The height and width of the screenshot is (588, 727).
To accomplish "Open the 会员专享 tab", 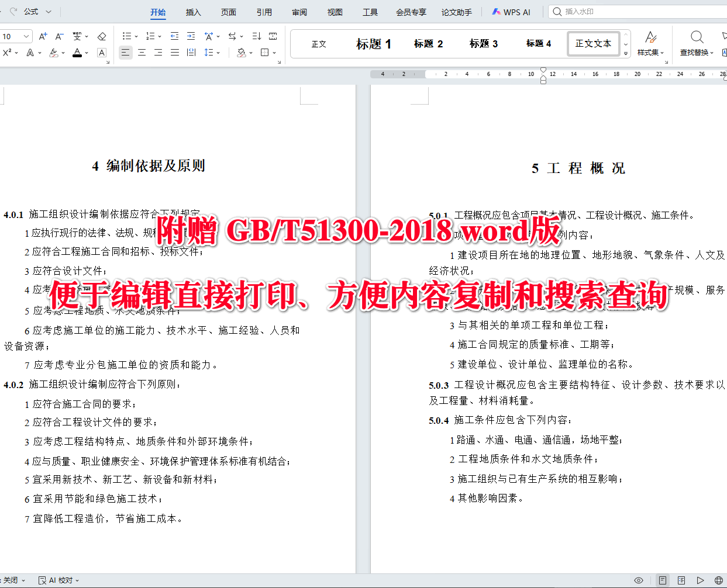I will pos(411,12).
